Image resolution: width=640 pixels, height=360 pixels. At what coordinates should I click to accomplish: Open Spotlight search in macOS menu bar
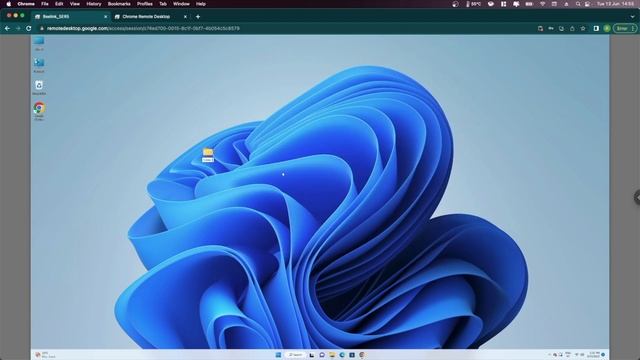click(578, 4)
